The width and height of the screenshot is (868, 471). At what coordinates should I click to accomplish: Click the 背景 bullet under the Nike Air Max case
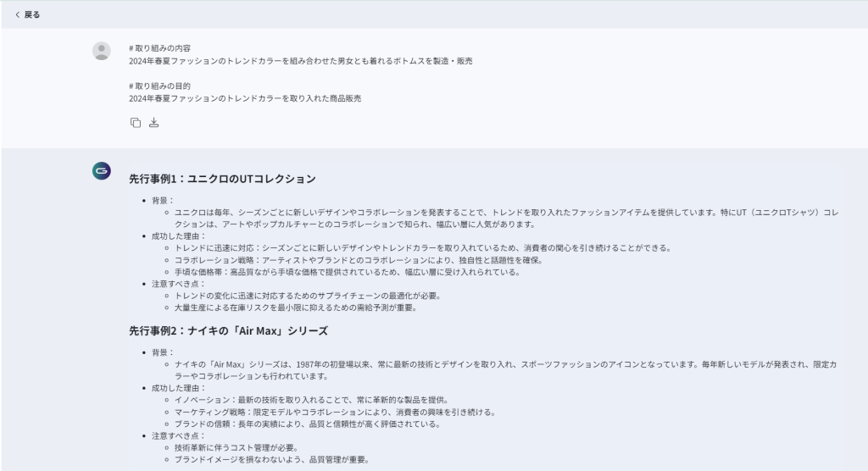point(163,352)
